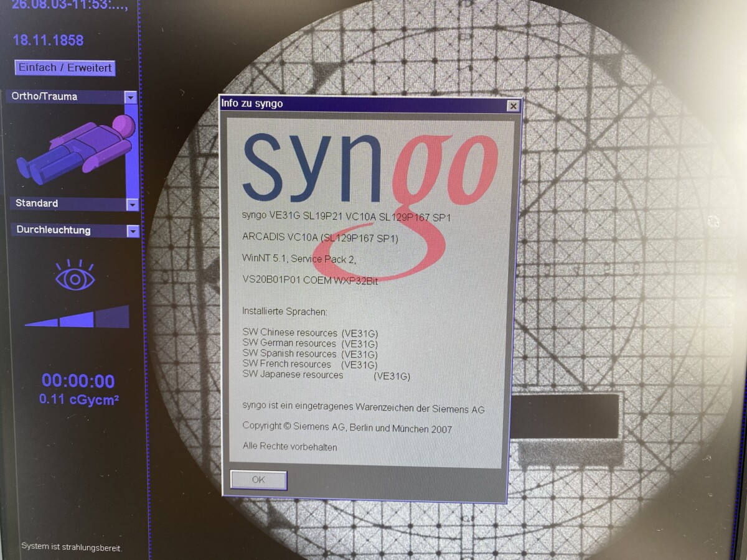Click SW German resources entry

(310, 343)
